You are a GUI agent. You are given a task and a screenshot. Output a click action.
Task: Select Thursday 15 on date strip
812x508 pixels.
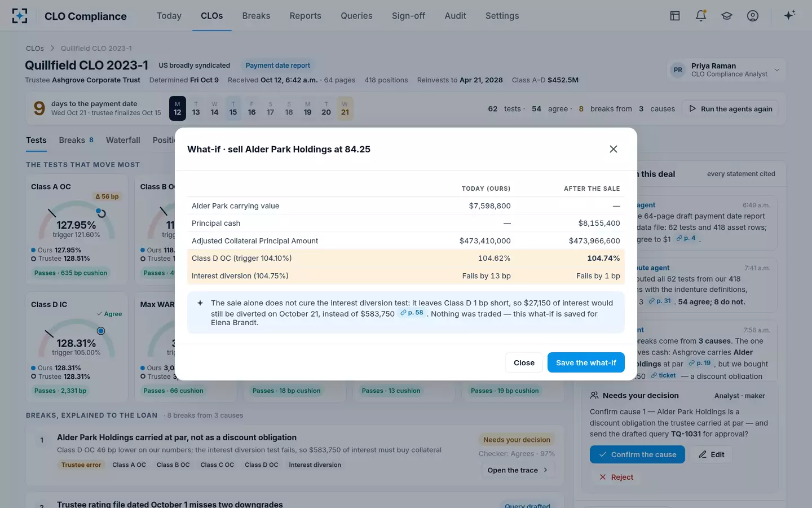point(233,108)
